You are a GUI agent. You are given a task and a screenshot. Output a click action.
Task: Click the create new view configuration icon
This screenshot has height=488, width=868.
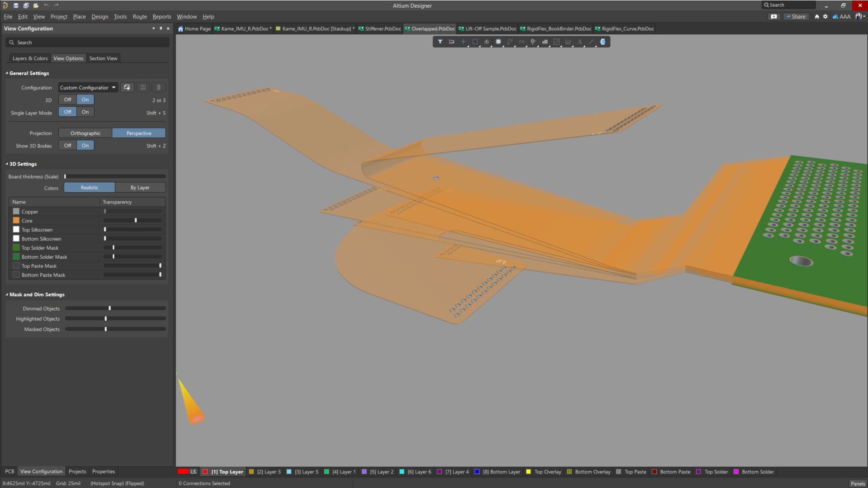[x=127, y=87]
